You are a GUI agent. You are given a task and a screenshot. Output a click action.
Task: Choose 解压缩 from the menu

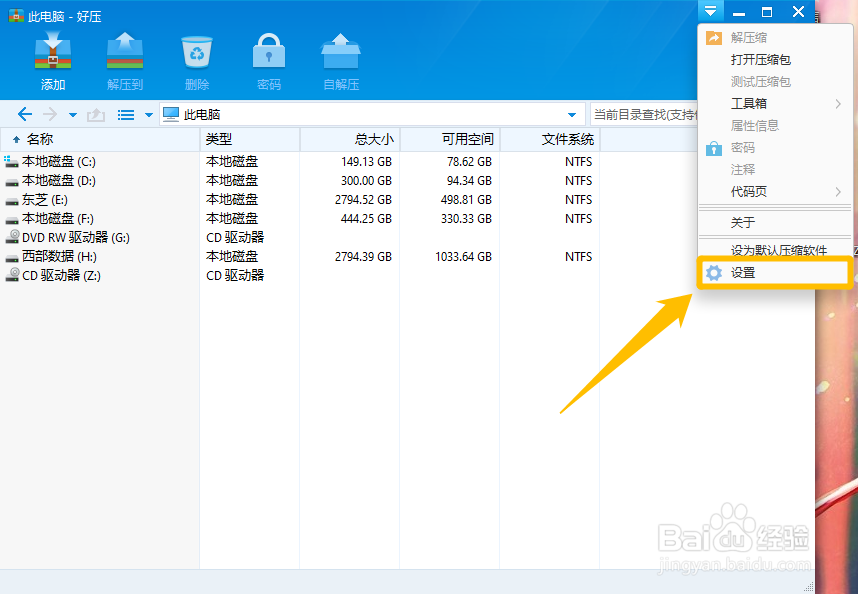tap(775, 38)
